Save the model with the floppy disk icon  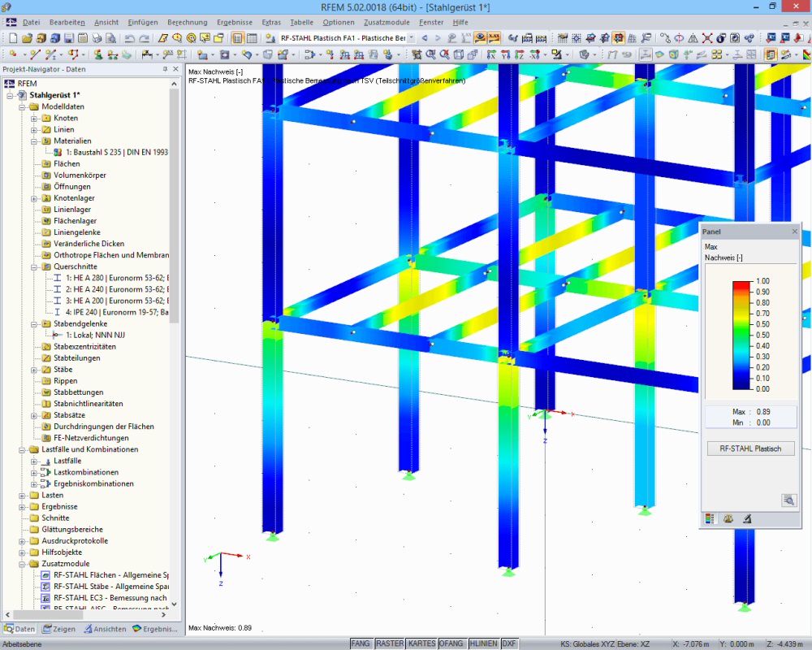click(69, 38)
